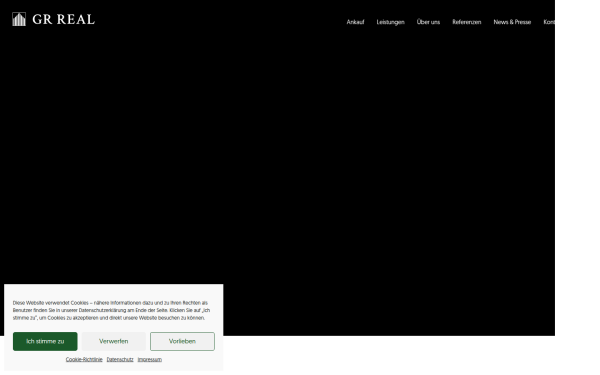Go to Über uns page
Viewport: 600px width, 375px height.
point(428,22)
